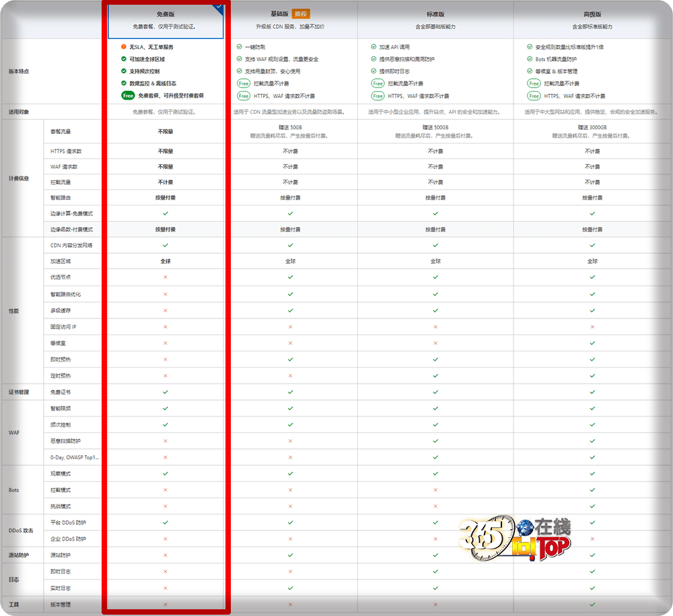Image resolution: width=673 pixels, height=616 pixels.
Task: Click the 计费信息 group label
Action: (x=19, y=178)
